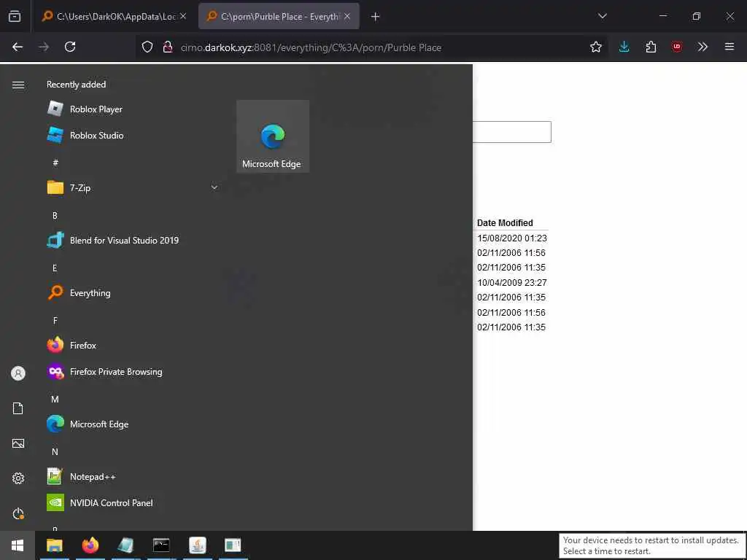The image size is (747, 560).
Task: Click the F letter section header
Action: pyautogui.click(x=55, y=321)
